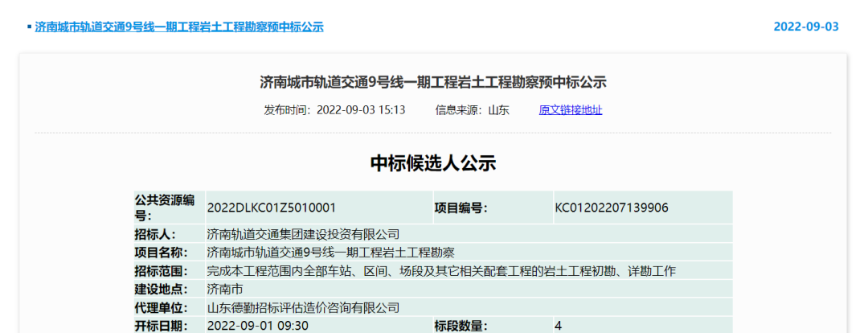Image resolution: width=868 pixels, height=333 pixels.
Task: Click the 项目名称 label cell
Action: click(x=170, y=252)
